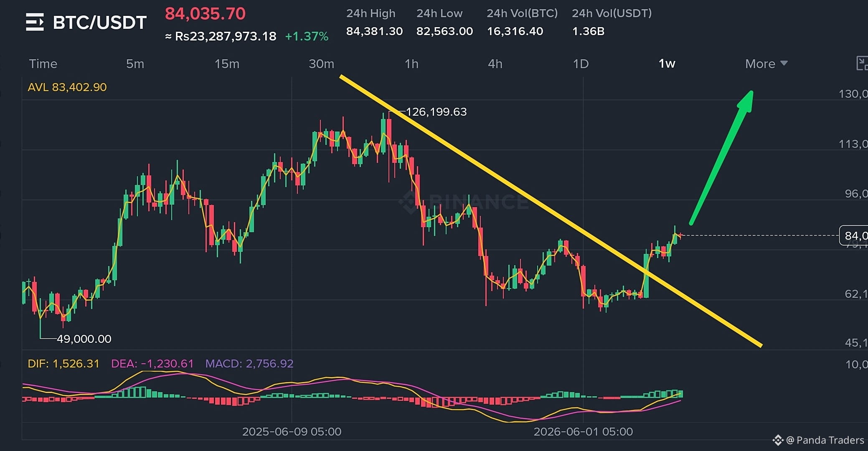
Task: Switch to the Time line chart tab
Action: (x=43, y=63)
